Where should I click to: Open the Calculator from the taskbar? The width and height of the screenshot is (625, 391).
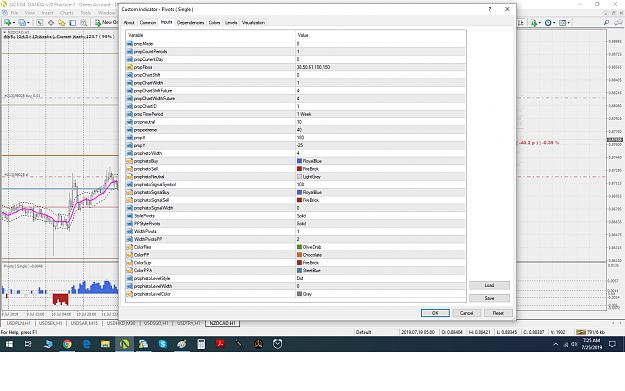coord(201,344)
